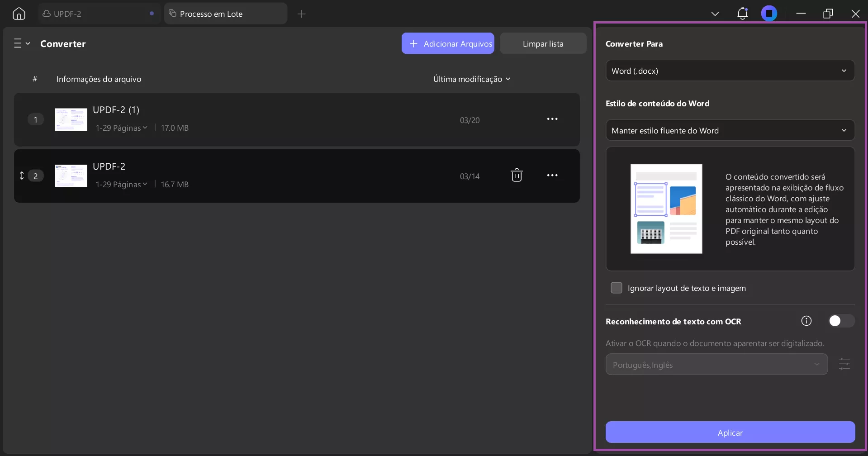Screen dimensions: 868x456
Task: Check Ignorar layout de texto e imagem
Action: click(617, 288)
